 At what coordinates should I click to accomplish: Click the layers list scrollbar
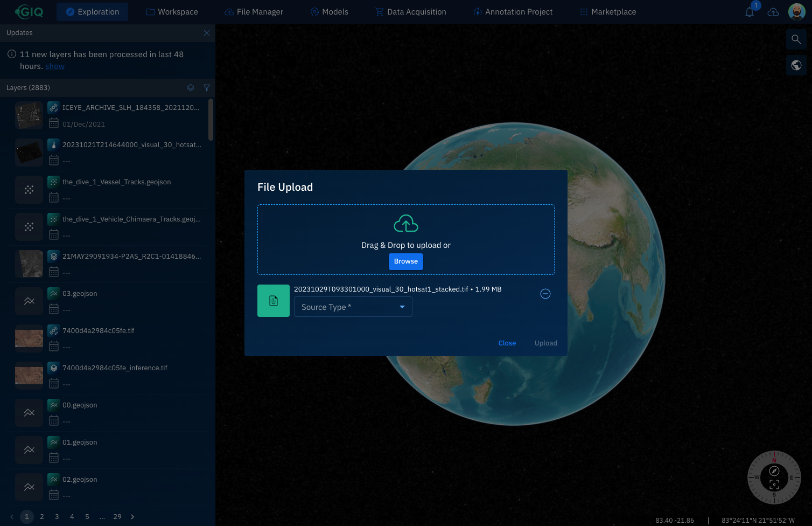pyautogui.click(x=211, y=120)
